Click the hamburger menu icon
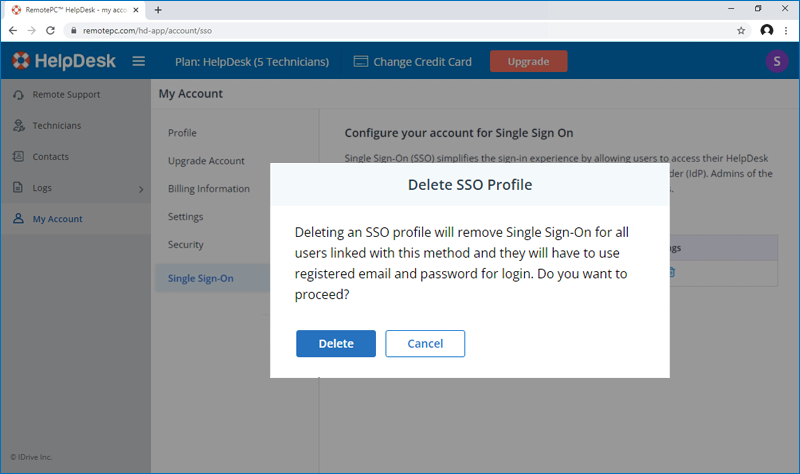This screenshot has height=474, width=800. pos(139,61)
